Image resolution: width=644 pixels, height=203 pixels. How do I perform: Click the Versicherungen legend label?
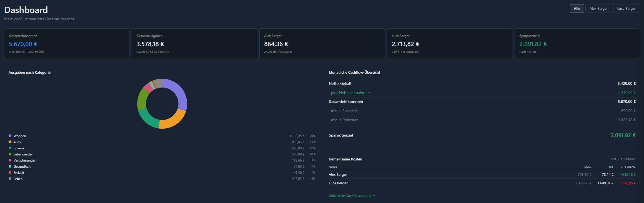25,160
